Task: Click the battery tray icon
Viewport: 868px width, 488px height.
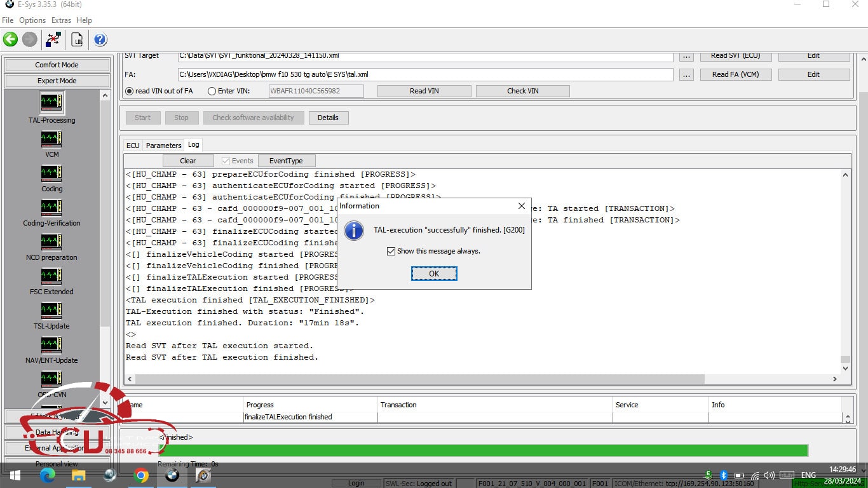Action: pyautogui.click(x=739, y=475)
